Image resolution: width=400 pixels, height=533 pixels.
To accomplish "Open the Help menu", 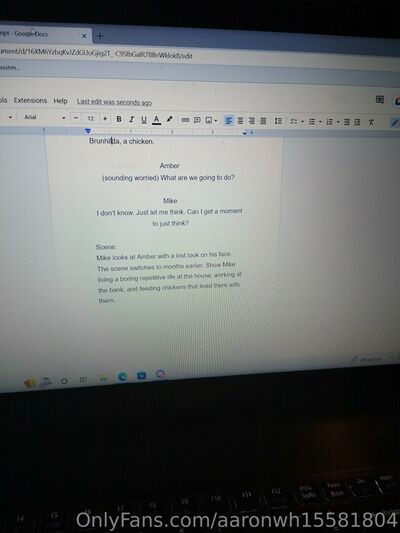I will point(60,101).
